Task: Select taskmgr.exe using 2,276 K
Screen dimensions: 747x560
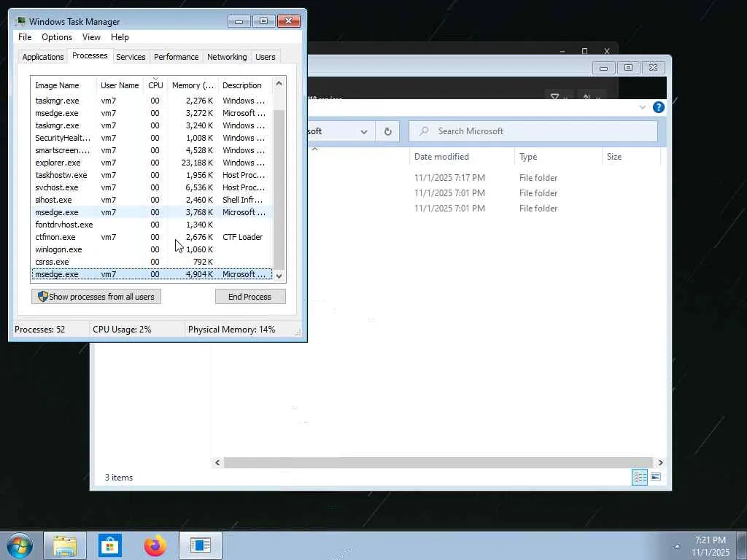Action: point(152,101)
